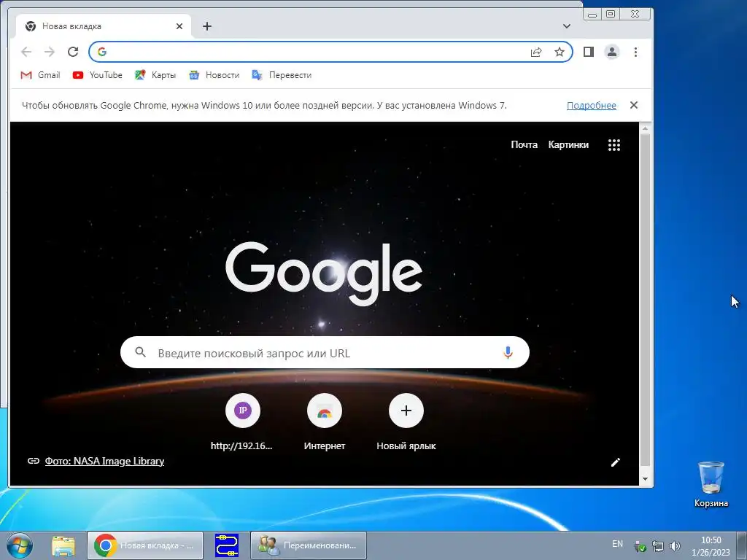Open Google apps grid
The height and width of the screenshot is (560, 747).
pos(614,145)
